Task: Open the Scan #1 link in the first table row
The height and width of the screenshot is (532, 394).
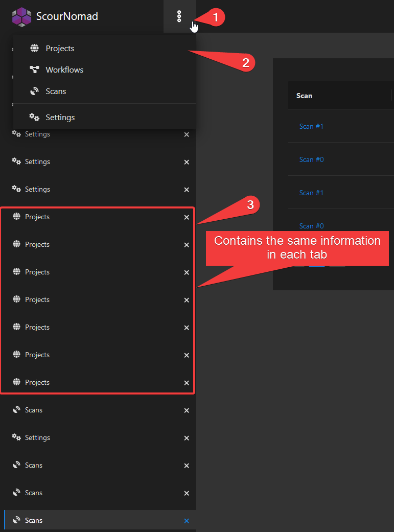Action: click(x=311, y=126)
